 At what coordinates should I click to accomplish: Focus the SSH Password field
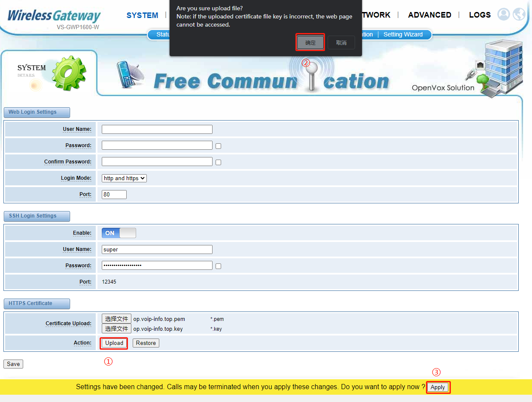click(157, 266)
